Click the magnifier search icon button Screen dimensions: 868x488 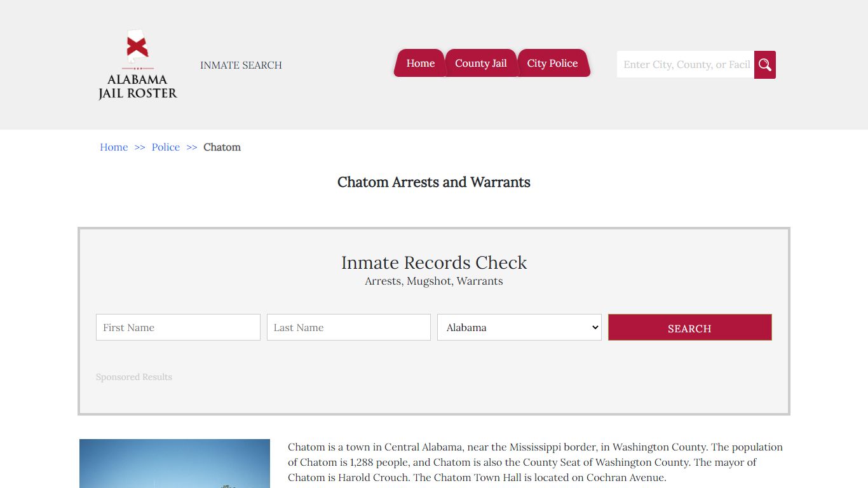(x=765, y=65)
